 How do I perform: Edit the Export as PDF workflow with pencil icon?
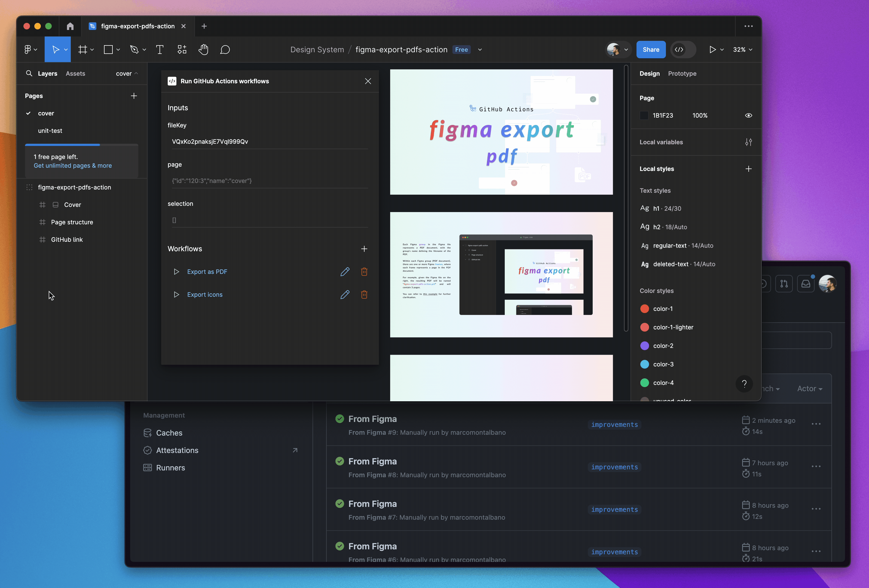[x=345, y=272]
